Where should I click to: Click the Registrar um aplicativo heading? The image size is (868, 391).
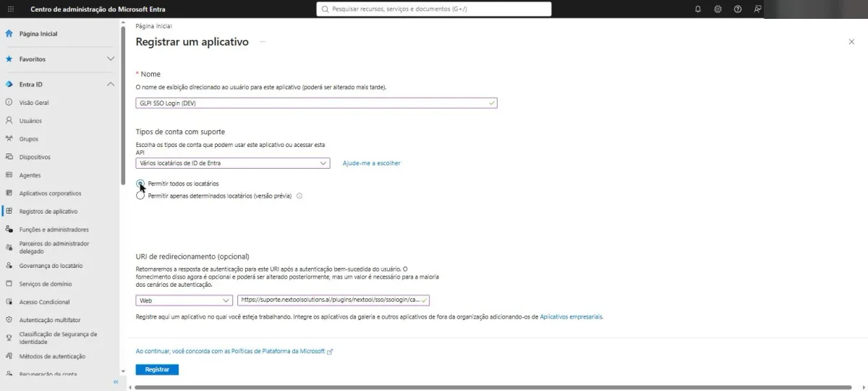coord(192,42)
